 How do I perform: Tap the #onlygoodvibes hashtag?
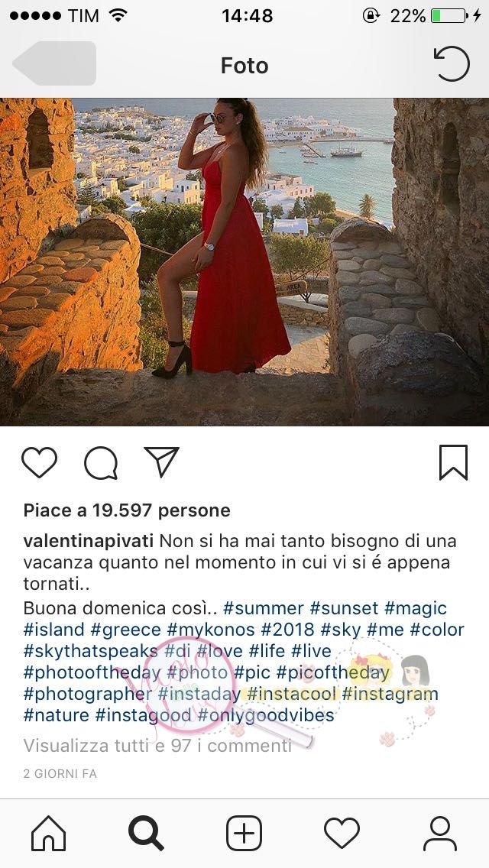[266, 715]
